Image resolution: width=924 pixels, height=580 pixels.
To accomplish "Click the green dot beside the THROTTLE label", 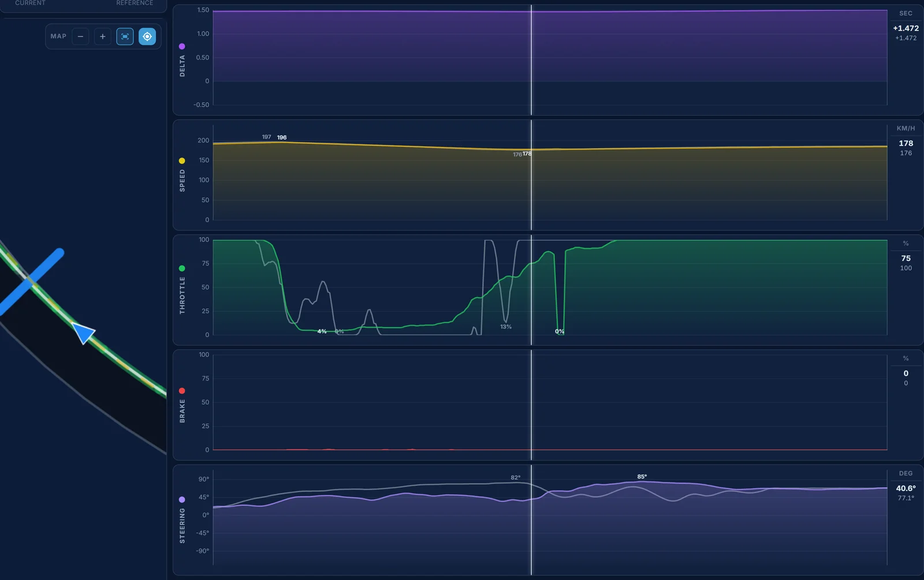I will coord(182,268).
